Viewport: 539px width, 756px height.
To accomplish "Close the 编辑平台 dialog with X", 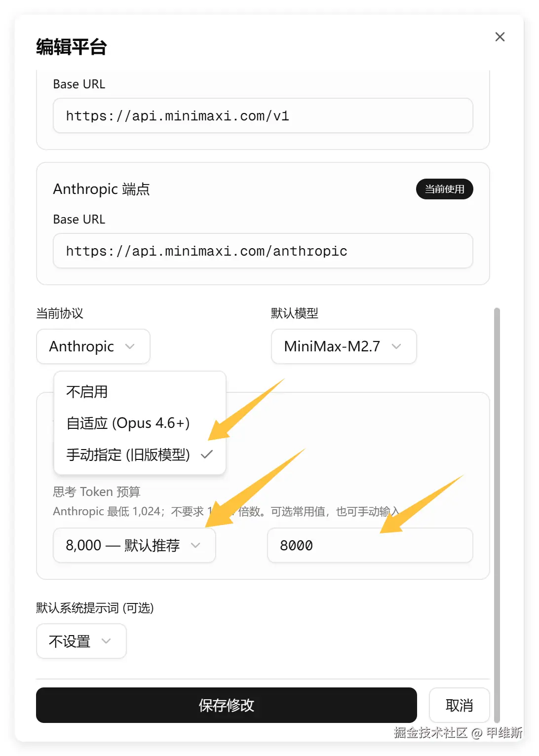I will coord(500,37).
